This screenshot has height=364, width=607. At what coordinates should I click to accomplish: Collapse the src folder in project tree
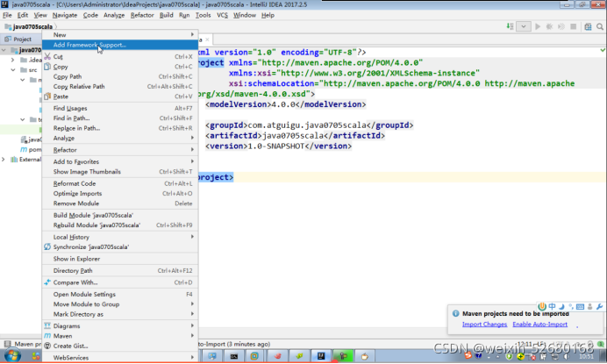pyautogui.click(x=13, y=70)
